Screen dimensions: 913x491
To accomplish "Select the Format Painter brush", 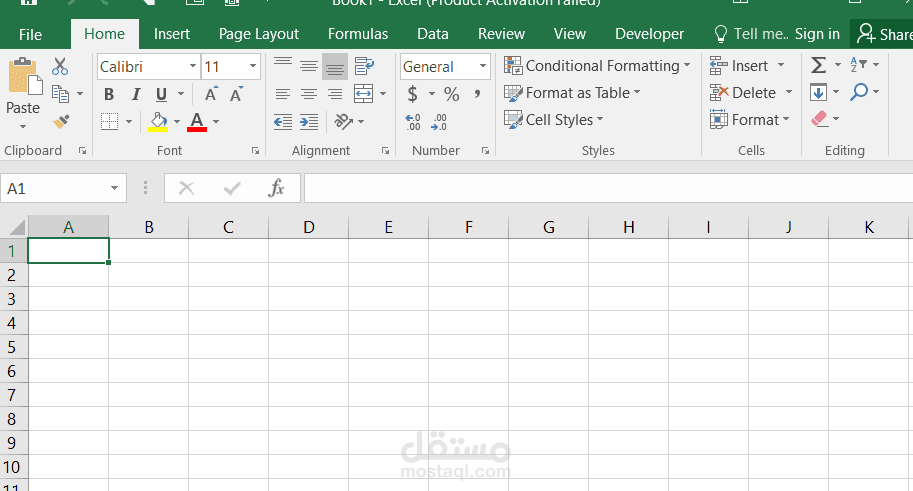I will point(61,122).
